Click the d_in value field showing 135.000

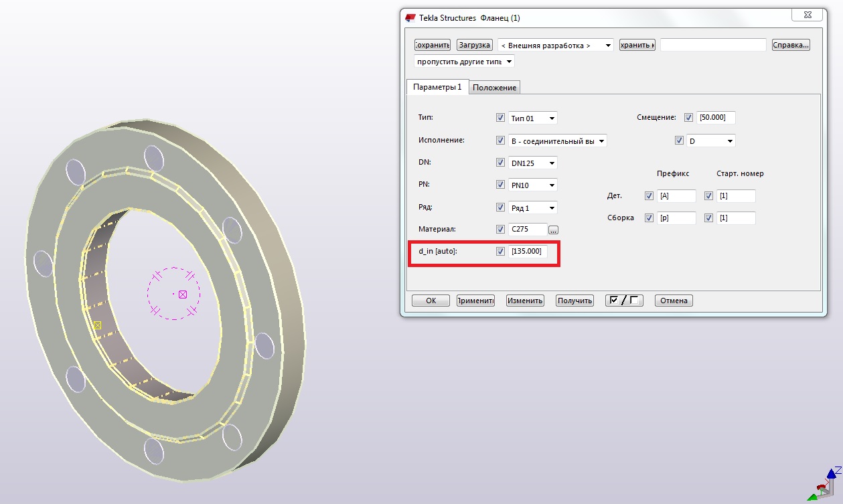point(528,252)
